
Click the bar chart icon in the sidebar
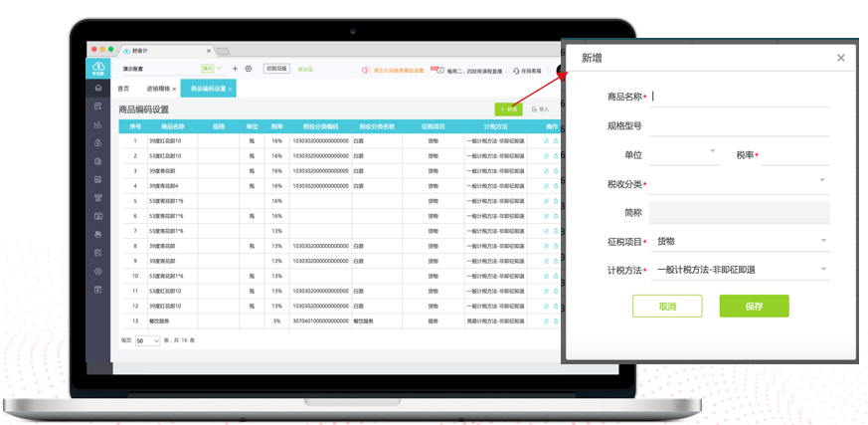coord(97,124)
